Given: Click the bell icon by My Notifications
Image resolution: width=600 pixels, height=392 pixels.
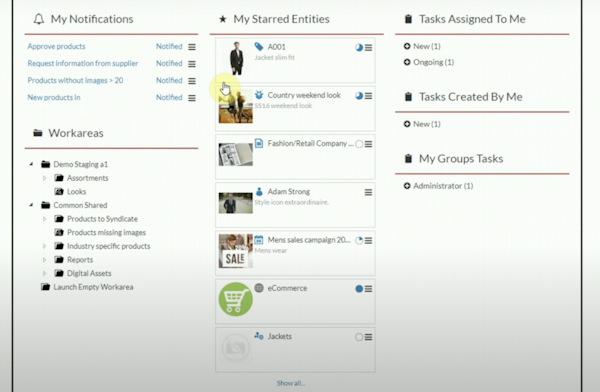Looking at the screenshot, I should [39, 19].
